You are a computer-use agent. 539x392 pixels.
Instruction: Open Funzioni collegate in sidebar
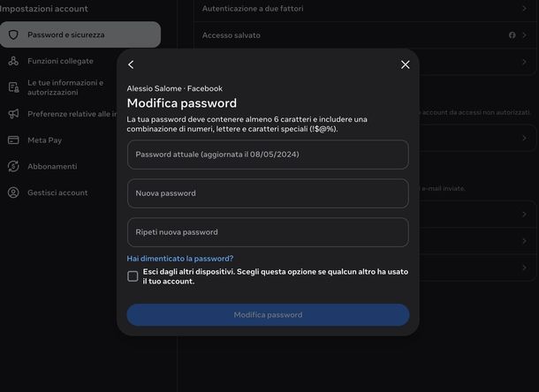[x=58, y=61]
